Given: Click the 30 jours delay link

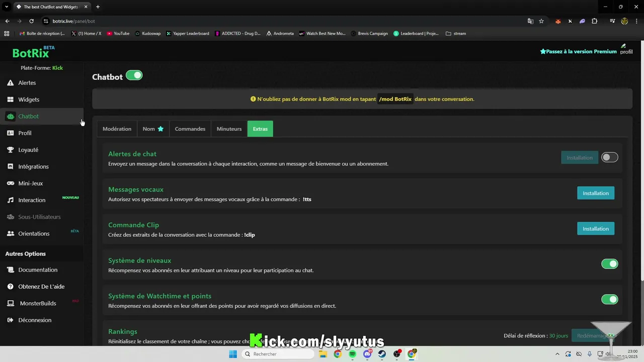Looking at the screenshot, I should [558, 336].
